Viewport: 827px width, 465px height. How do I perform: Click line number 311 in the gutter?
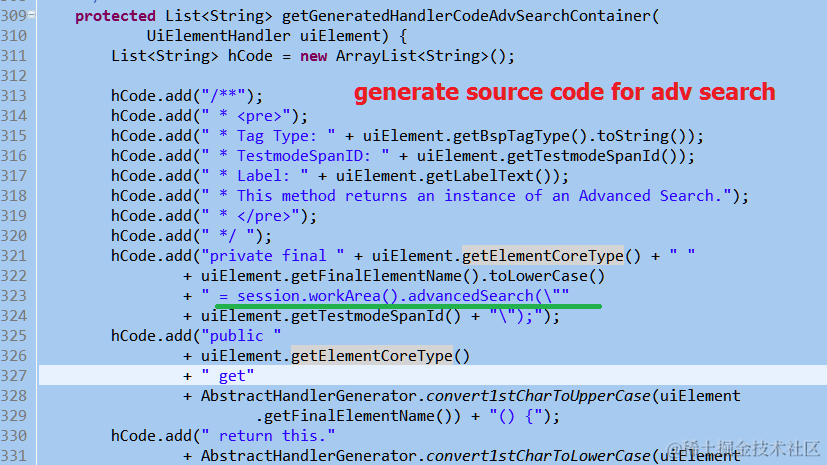[14, 56]
